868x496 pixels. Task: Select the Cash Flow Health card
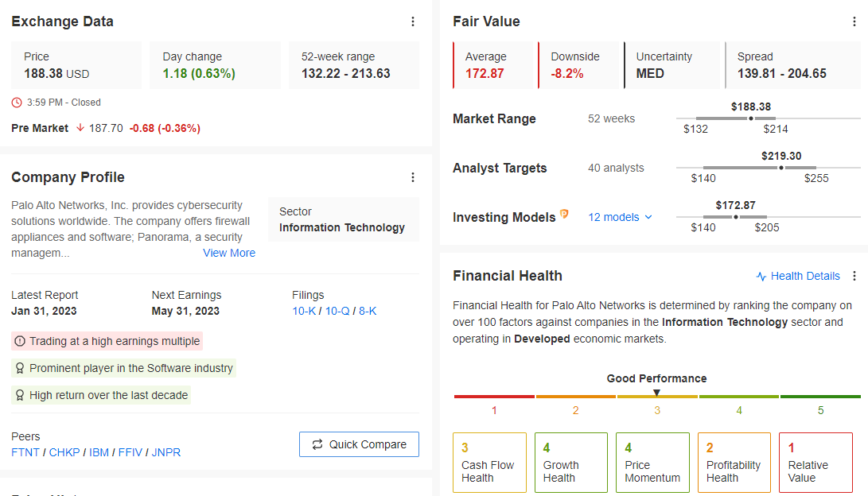pos(489,463)
